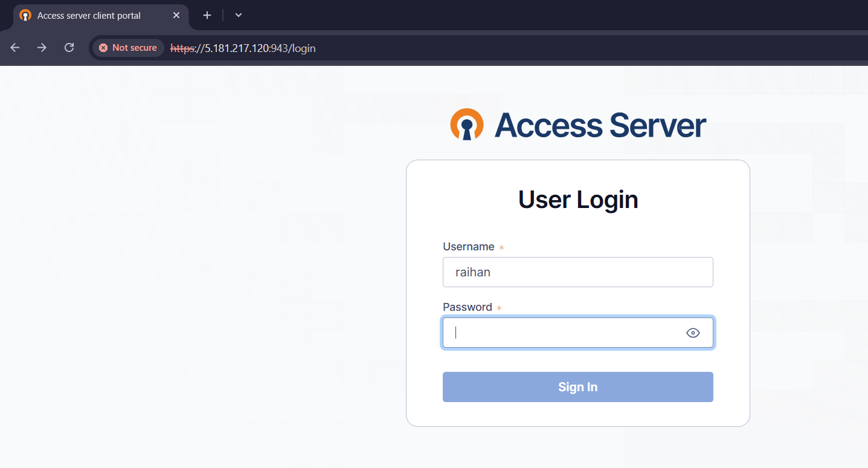Click the Sign In button

click(x=578, y=387)
